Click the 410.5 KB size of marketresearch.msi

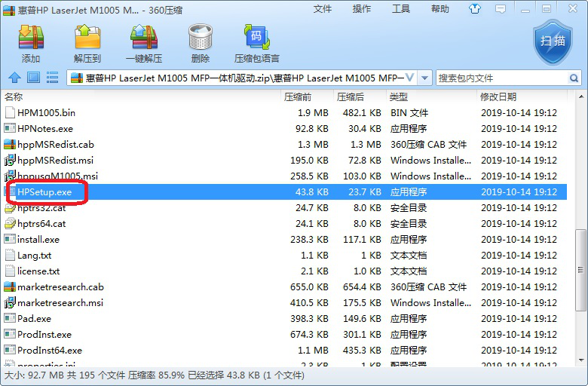[x=309, y=303]
